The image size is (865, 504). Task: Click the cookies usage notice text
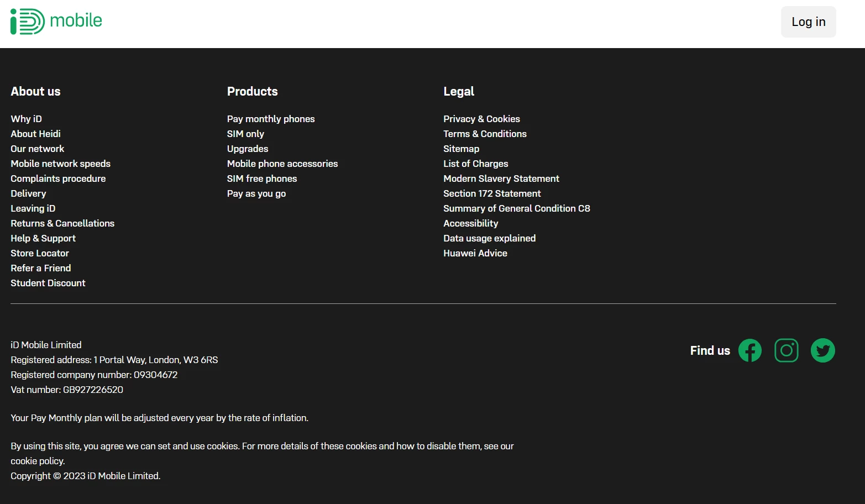point(263,453)
